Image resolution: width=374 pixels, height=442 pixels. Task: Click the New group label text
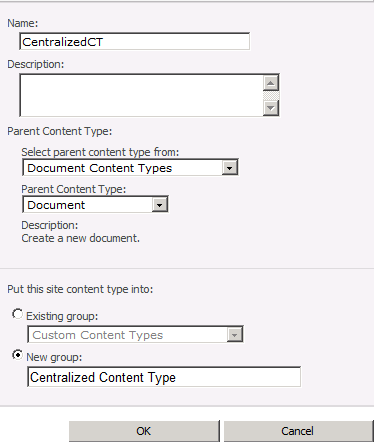click(54, 357)
